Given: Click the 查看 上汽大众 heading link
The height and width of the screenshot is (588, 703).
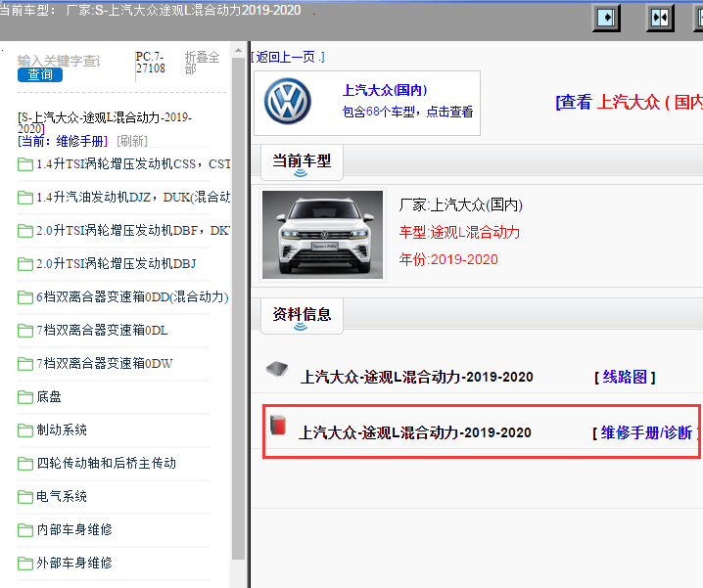Looking at the screenshot, I should pyautogui.click(x=629, y=102).
